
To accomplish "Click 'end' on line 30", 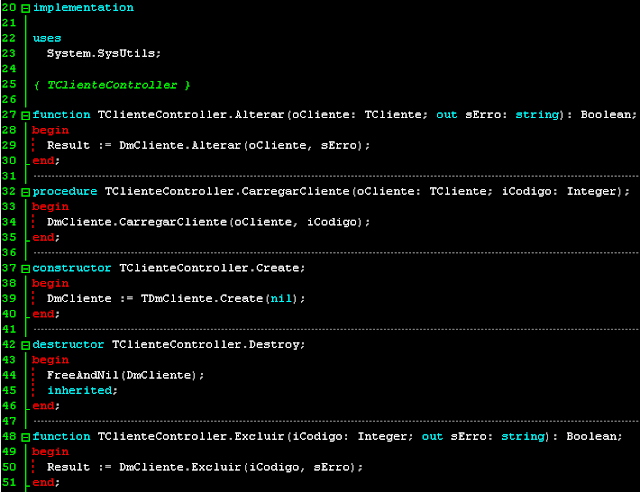I will pos(43,161).
